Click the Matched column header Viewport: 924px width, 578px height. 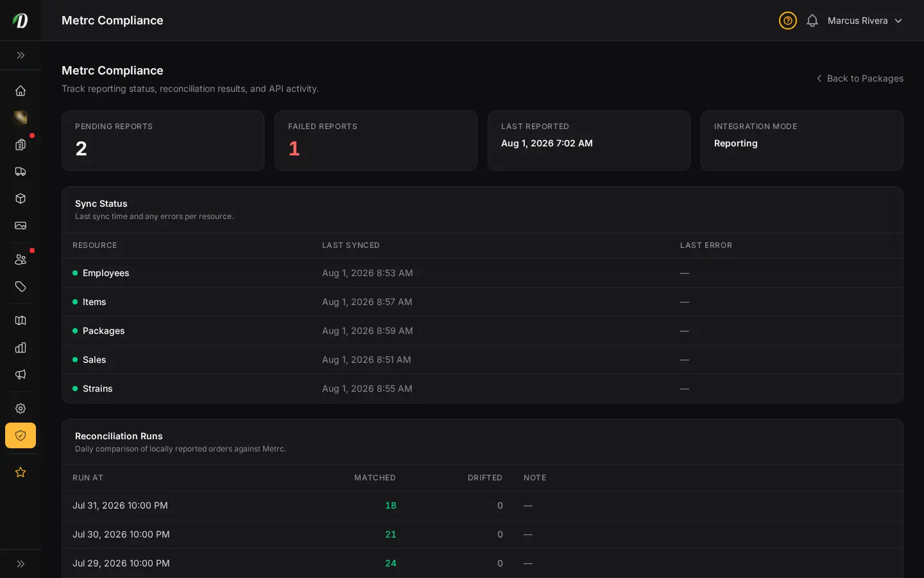click(375, 478)
